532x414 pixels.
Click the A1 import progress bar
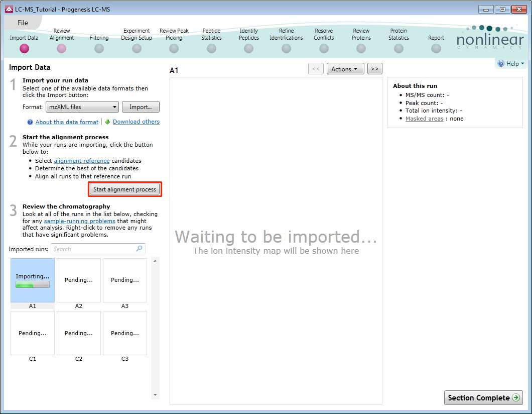pos(33,285)
